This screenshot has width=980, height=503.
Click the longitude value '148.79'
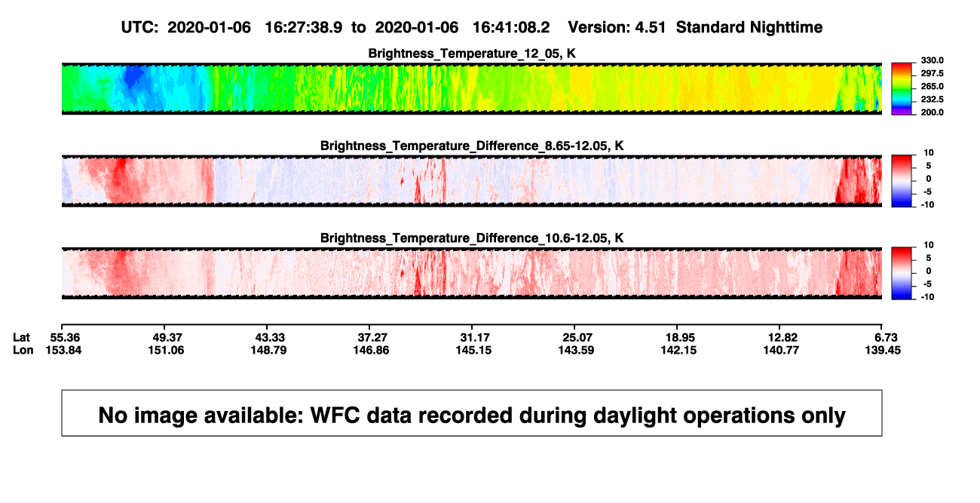[270, 350]
